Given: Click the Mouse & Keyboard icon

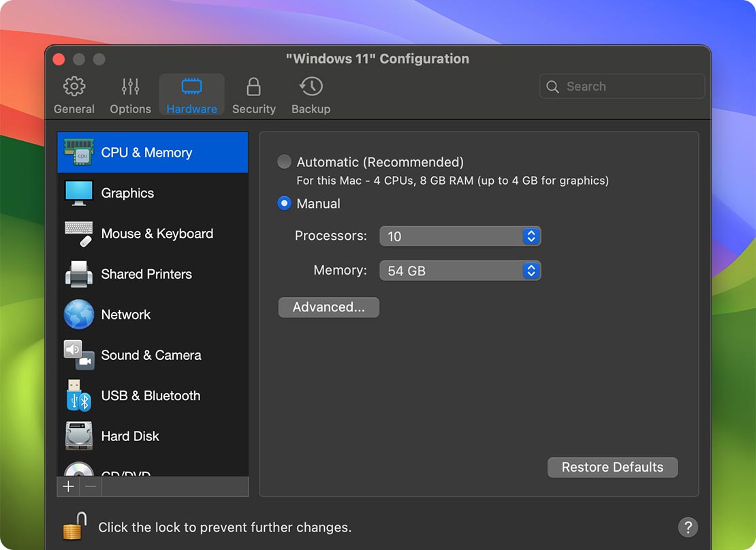Looking at the screenshot, I should pos(78,233).
